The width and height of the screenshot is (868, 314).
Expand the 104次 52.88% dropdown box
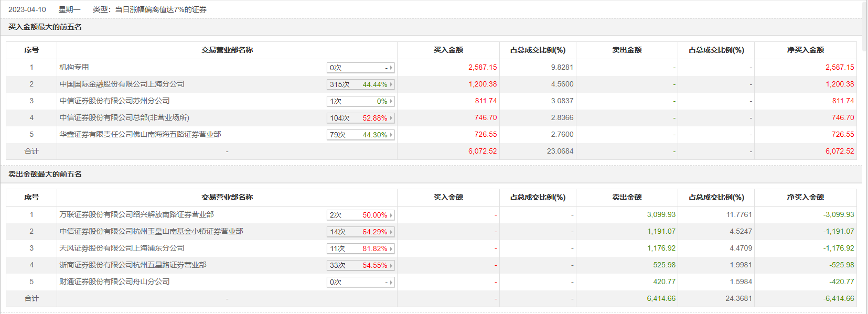[391, 118]
